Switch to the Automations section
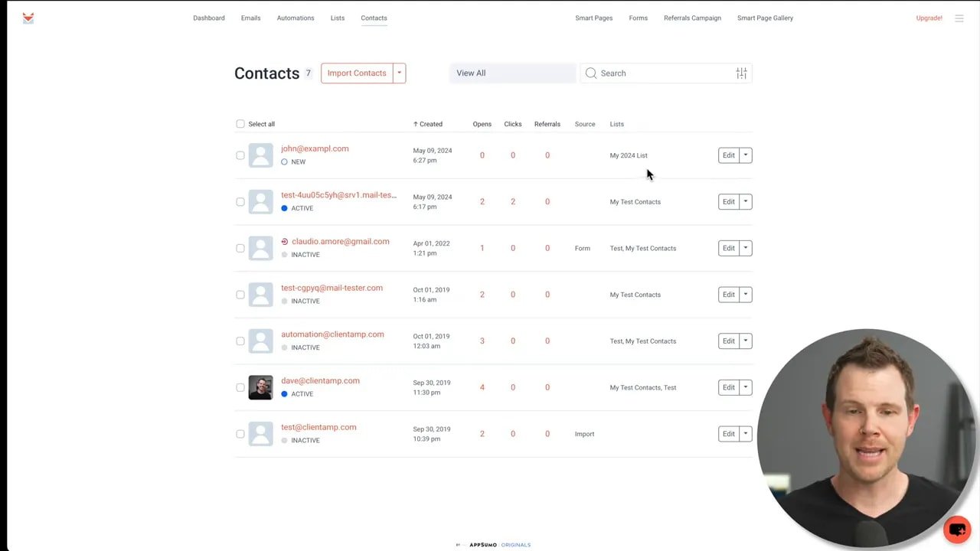This screenshot has height=551, width=980. click(296, 18)
